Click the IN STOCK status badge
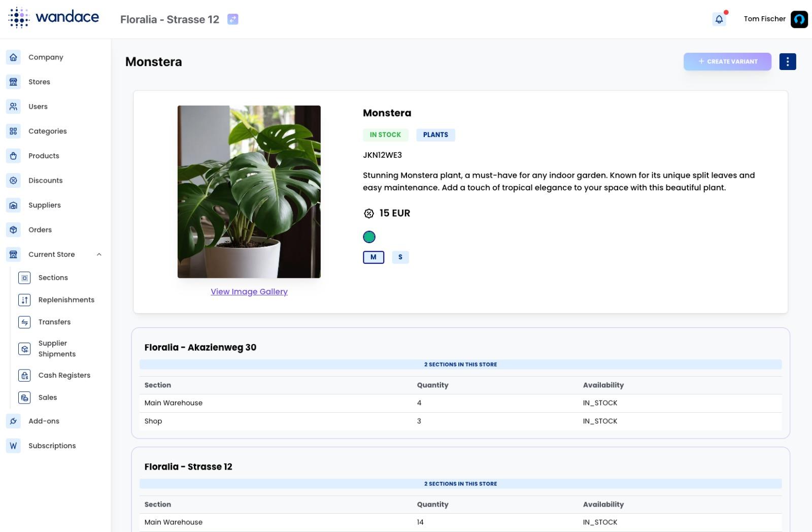 click(x=385, y=135)
